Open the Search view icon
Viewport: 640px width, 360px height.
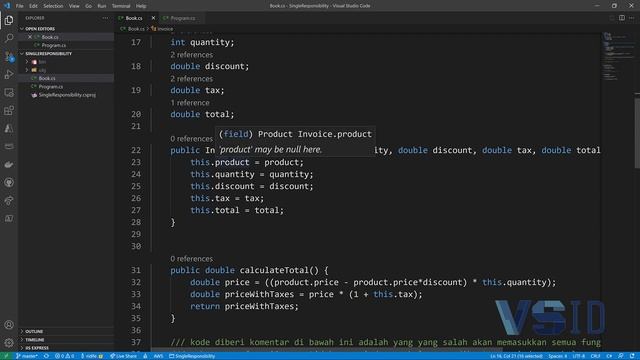pos(9,38)
